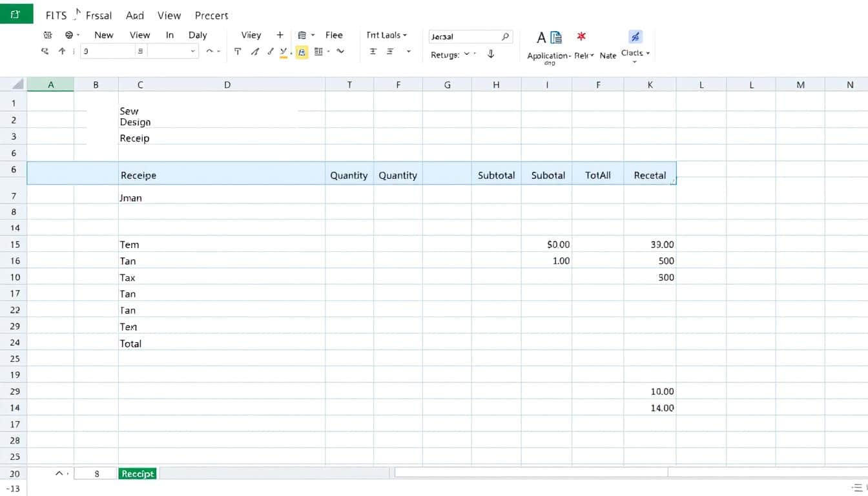Viewport: 868px width, 496px height.
Task: Open the globe icon dropdown
Action: 72,35
